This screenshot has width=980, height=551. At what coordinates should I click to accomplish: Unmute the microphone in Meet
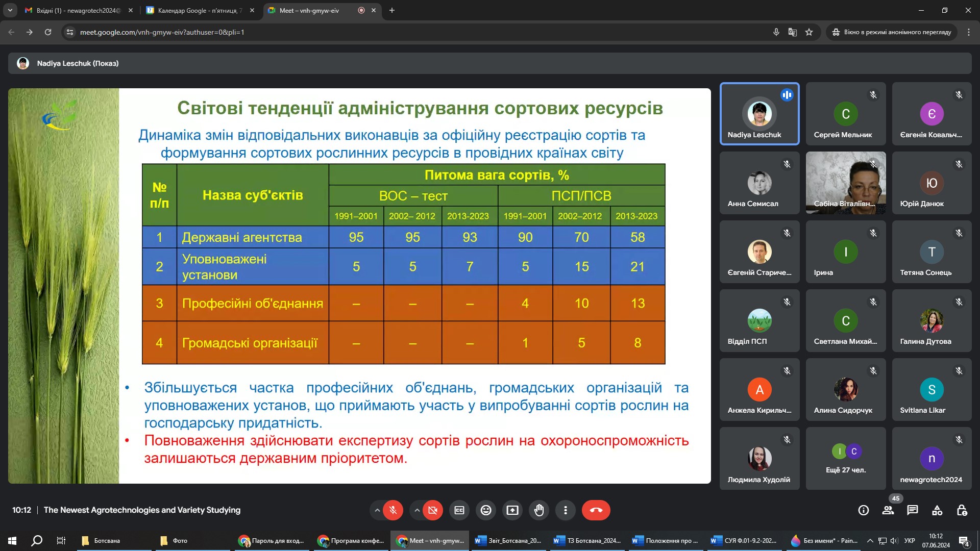click(393, 510)
